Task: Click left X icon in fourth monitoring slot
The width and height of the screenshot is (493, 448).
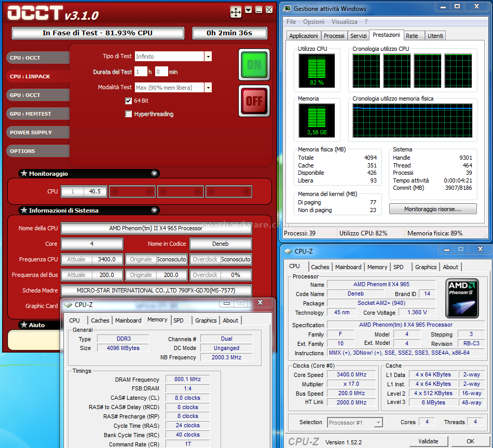Action: (212, 191)
